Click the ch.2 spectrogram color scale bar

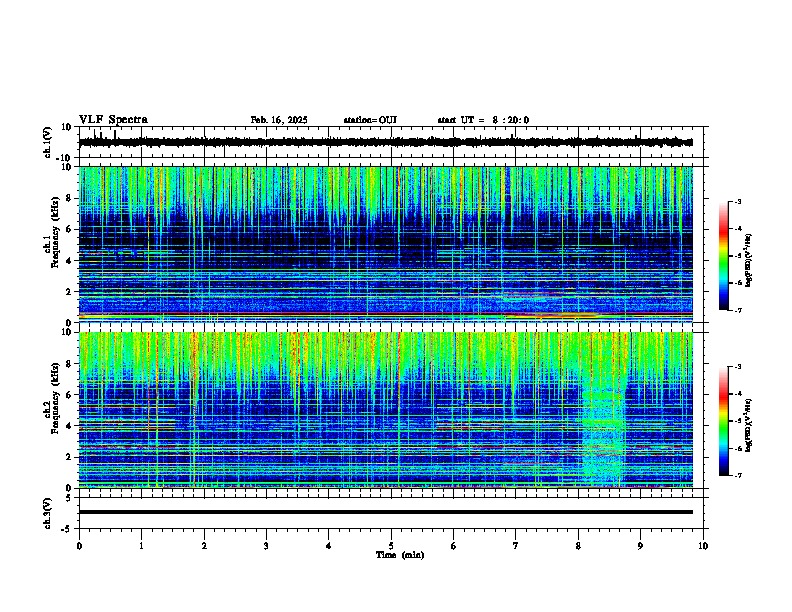click(x=724, y=421)
